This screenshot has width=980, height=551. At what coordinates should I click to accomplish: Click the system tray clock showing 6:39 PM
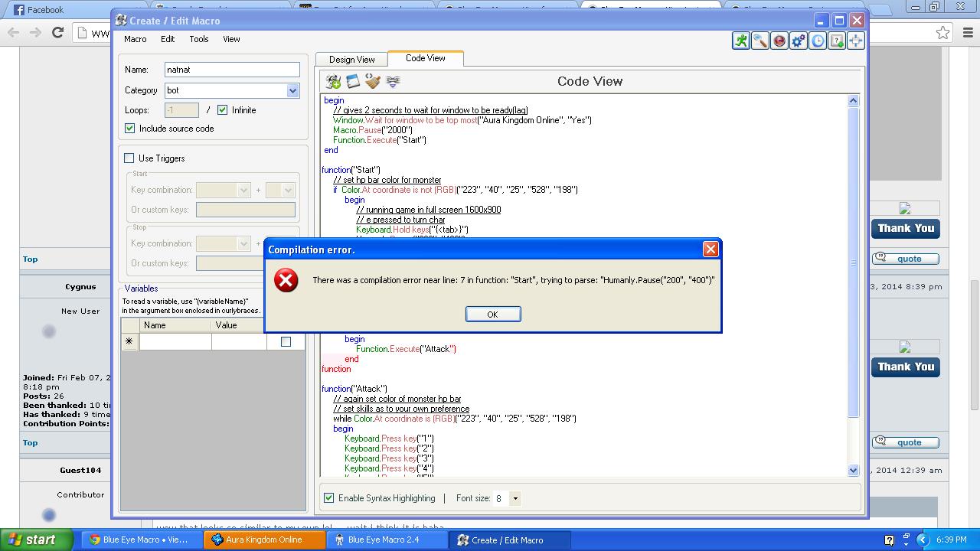point(951,540)
